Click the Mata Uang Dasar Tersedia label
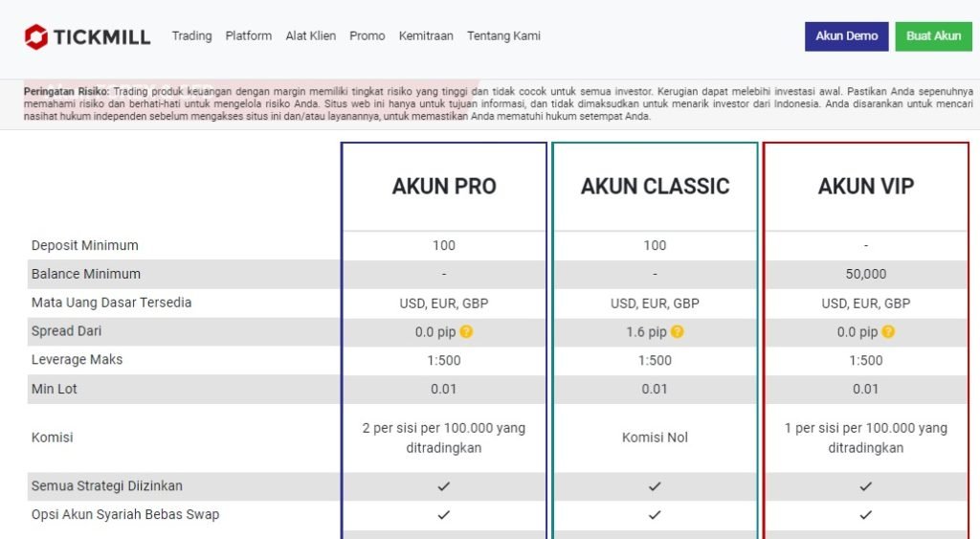The height and width of the screenshot is (539, 980). [x=111, y=303]
